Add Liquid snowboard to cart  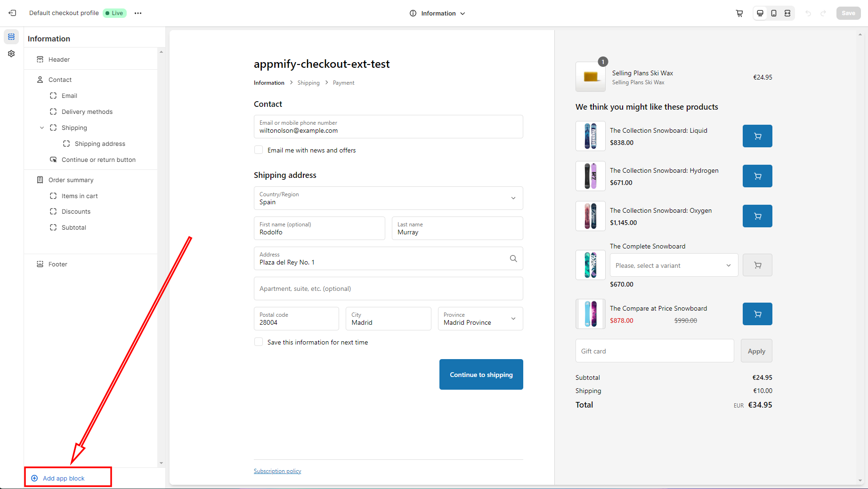click(757, 136)
